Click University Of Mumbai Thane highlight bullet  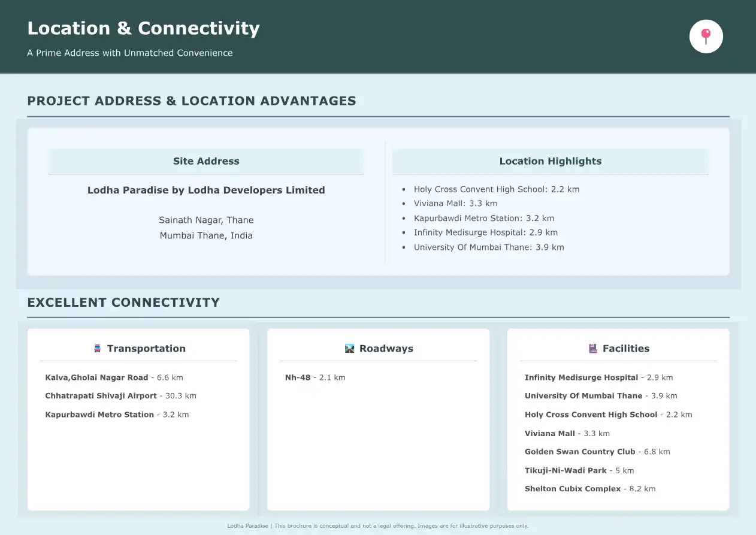[488, 247]
